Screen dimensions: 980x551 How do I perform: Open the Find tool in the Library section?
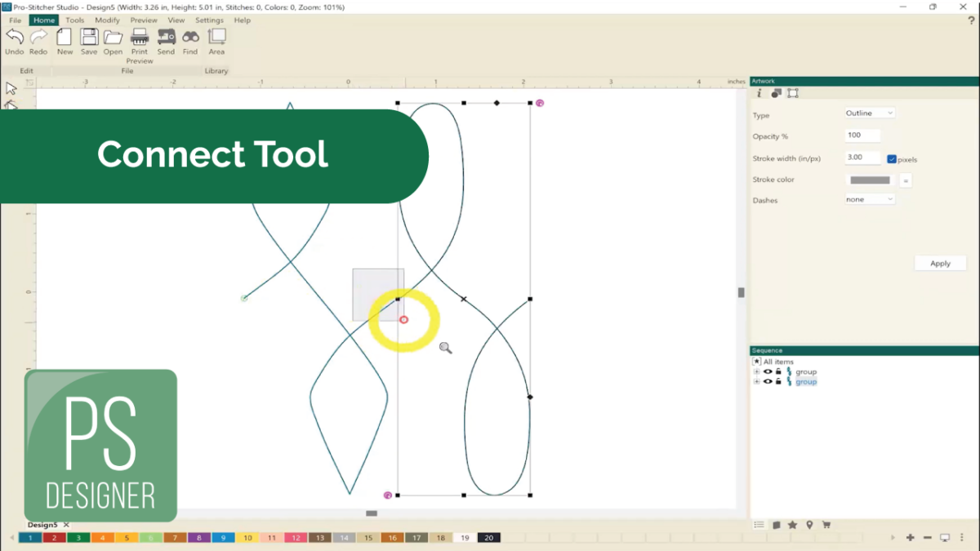click(x=190, y=38)
